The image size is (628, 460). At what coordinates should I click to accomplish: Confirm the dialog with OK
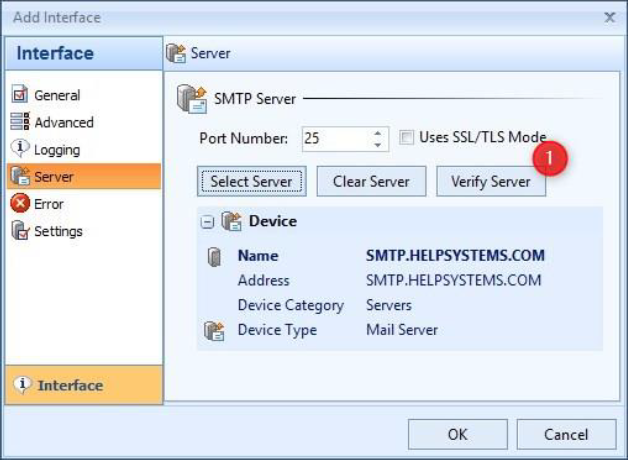[457, 434]
